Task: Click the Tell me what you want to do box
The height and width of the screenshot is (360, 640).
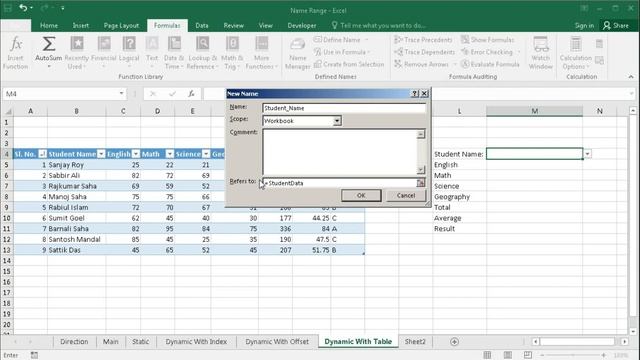Action: [x=378, y=25]
